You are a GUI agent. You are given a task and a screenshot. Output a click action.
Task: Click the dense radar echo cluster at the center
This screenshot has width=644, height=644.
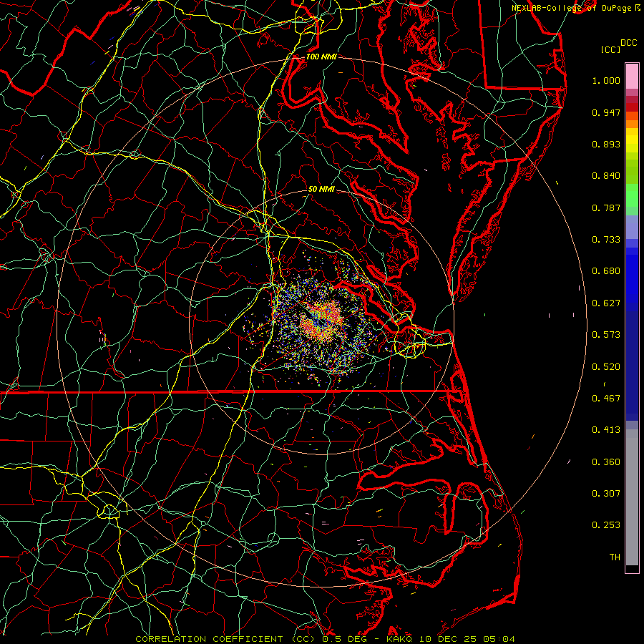pos(323,321)
